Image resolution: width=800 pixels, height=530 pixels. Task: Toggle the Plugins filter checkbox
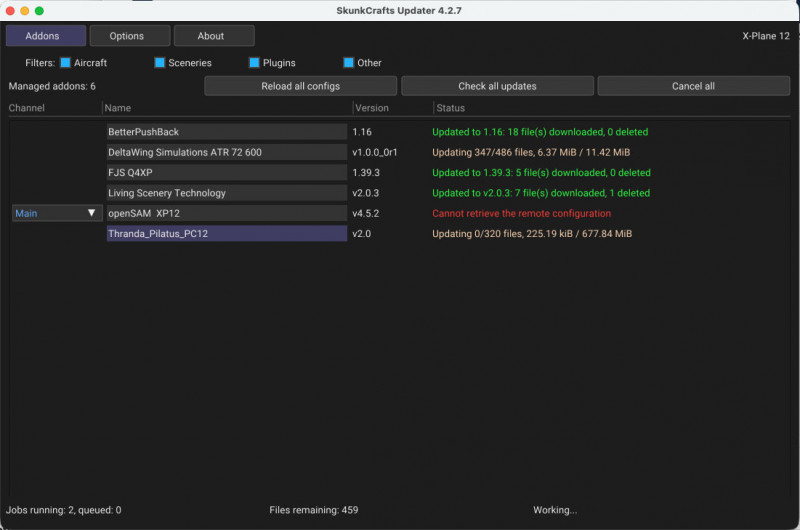point(254,63)
